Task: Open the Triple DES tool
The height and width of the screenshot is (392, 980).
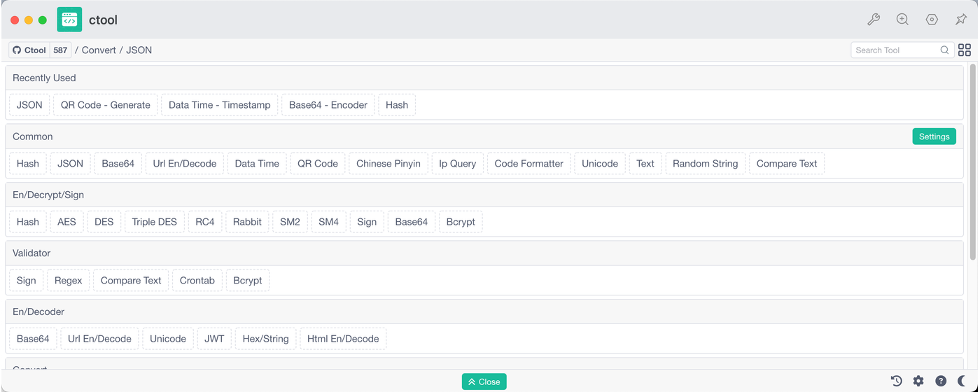Action: click(x=155, y=222)
